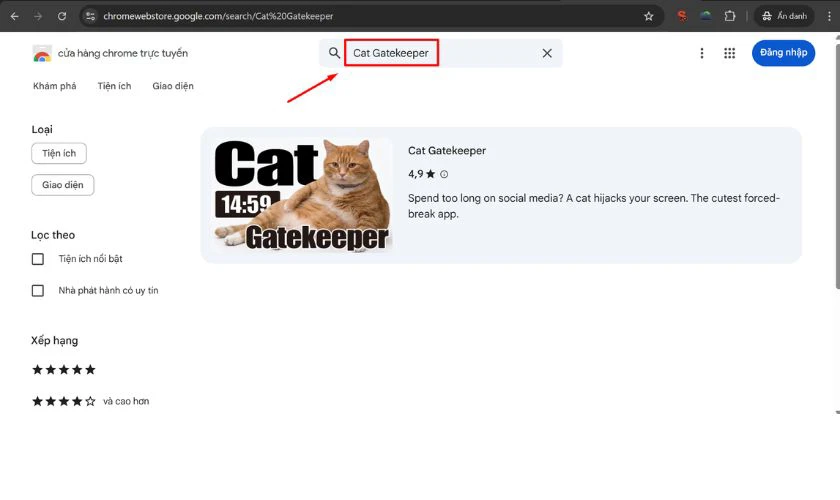840x500 pixels.
Task: Open the dark dome-shaped extension icon
Action: tap(706, 16)
